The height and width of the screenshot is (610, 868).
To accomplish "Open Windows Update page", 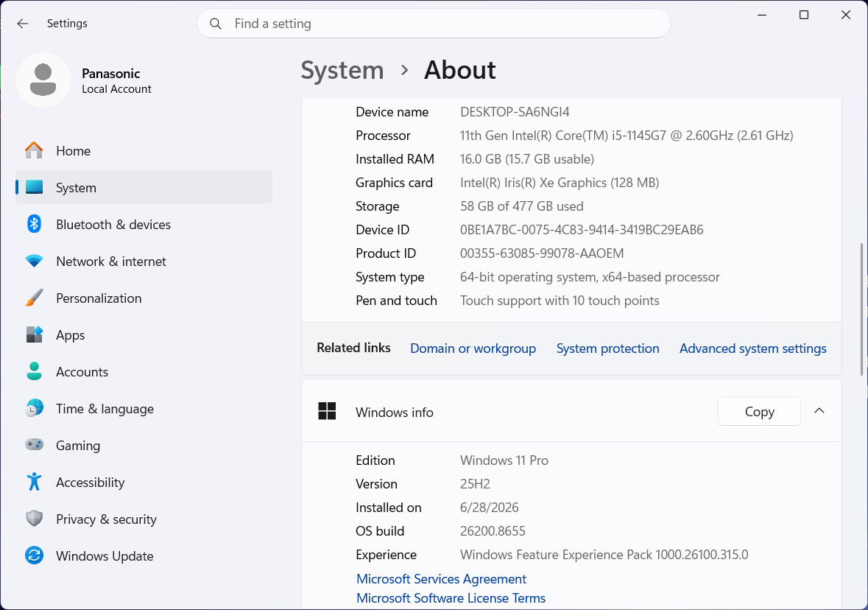I will click(144, 555).
